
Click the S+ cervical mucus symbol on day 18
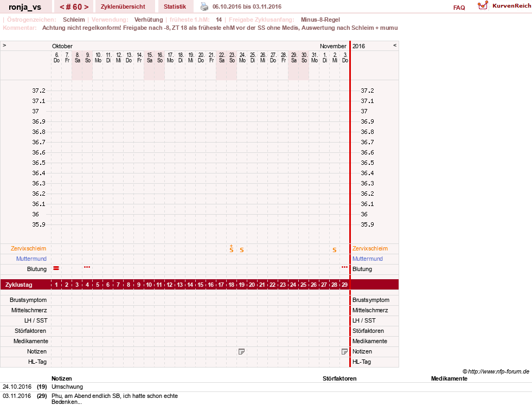pos(232,249)
